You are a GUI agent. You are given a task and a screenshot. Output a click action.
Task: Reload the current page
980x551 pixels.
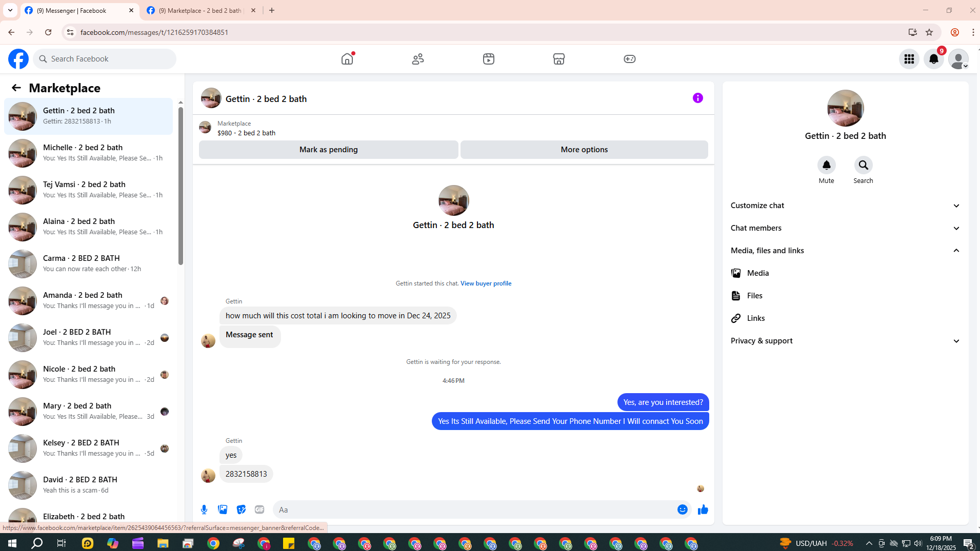[x=48, y=32]
